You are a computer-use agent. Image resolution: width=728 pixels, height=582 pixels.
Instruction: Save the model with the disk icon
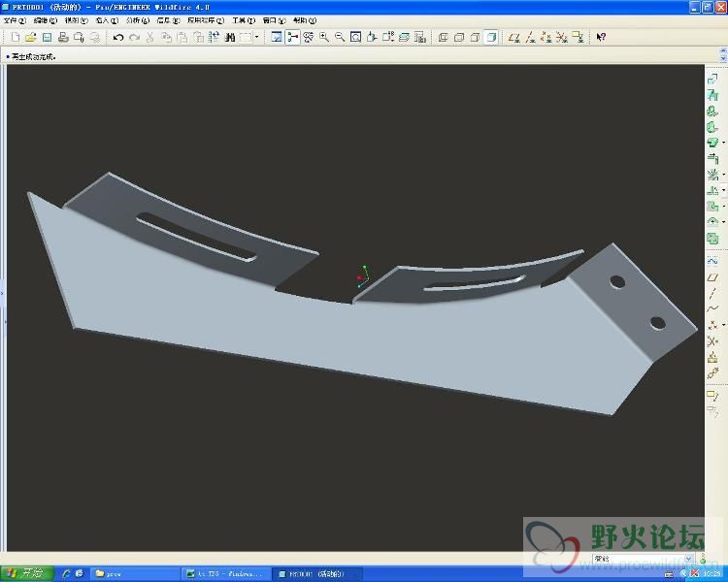(46, 37)
